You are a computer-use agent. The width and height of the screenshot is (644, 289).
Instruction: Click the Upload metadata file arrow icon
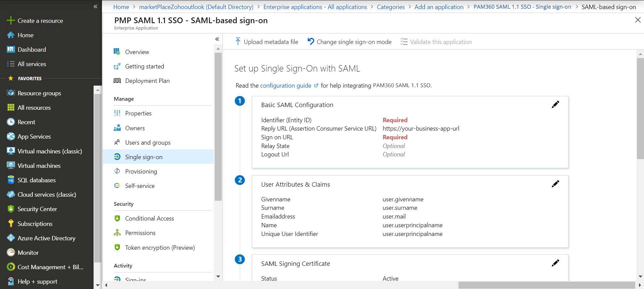pyautogui.click(x=238, y=42)
